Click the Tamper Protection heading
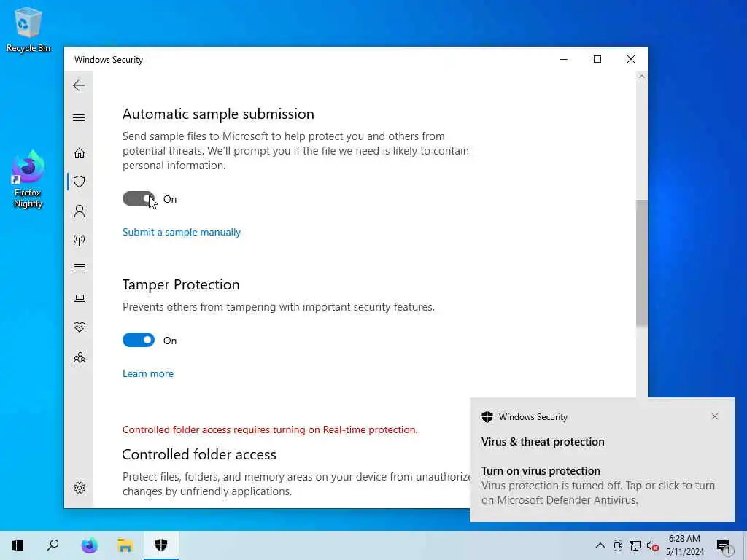 (x=181, y=284)
